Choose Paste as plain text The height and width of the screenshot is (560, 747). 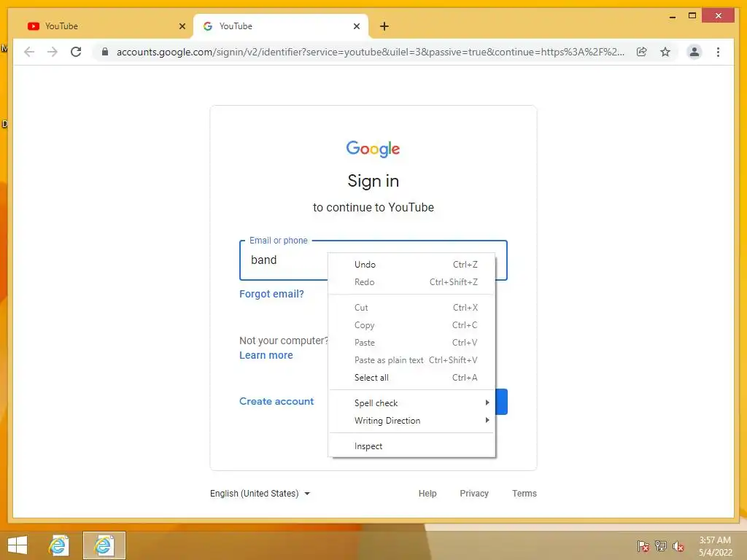(x=412, y=360)
